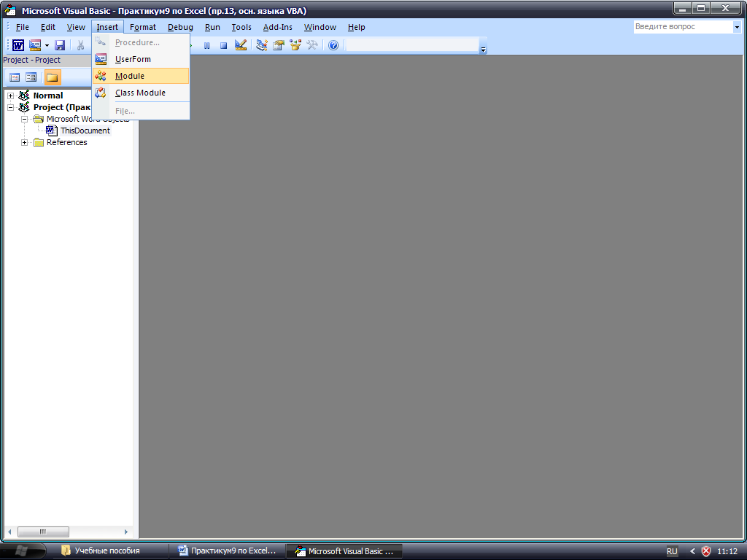Viewport: 747px width, 560px height.
Task: Select ThisDocument in the tree
Action: point(85,131)
